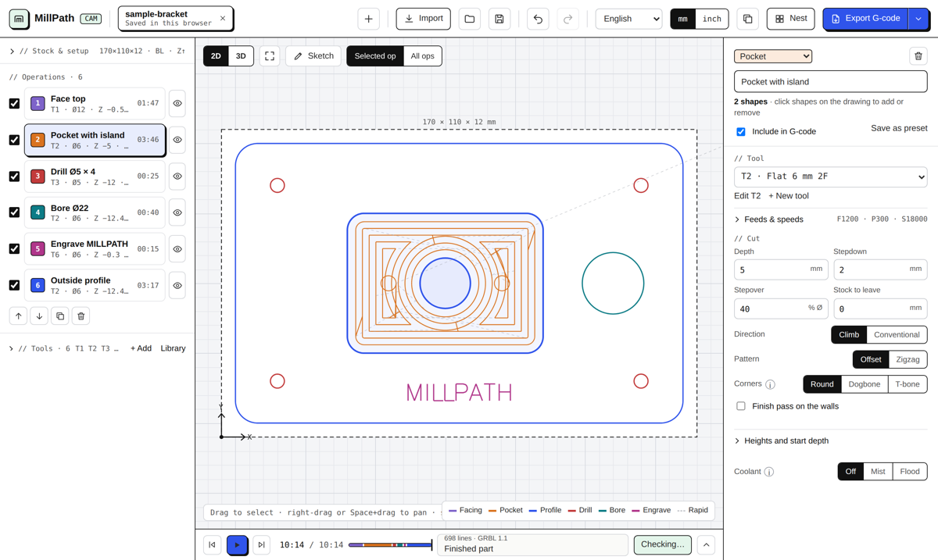Hide the Bore Ø22 operation with the eye icon
This screenshot has width=938, height=560.
[x=177, y=212]
